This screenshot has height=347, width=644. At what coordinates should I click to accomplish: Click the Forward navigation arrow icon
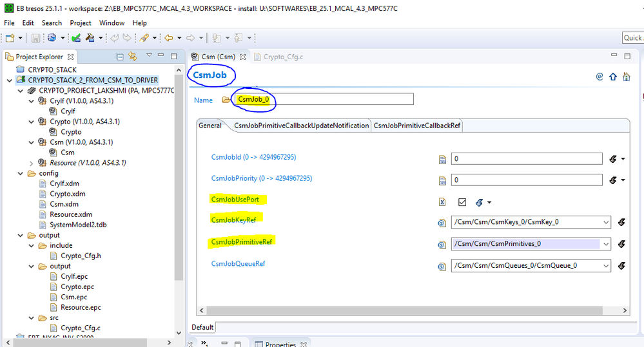(191, 38)
